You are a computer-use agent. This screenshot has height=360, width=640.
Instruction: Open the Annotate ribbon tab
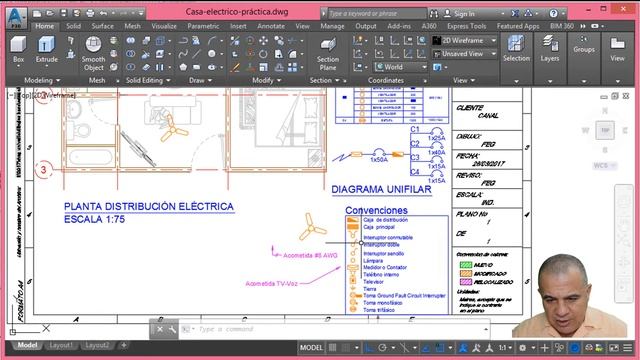(x=271, y=26)
